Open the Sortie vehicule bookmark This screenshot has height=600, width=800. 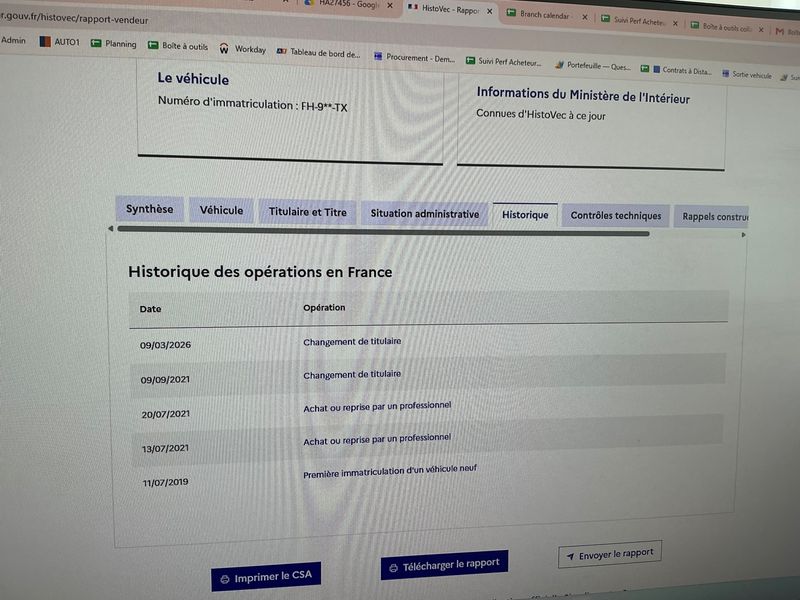click(747, 74)
